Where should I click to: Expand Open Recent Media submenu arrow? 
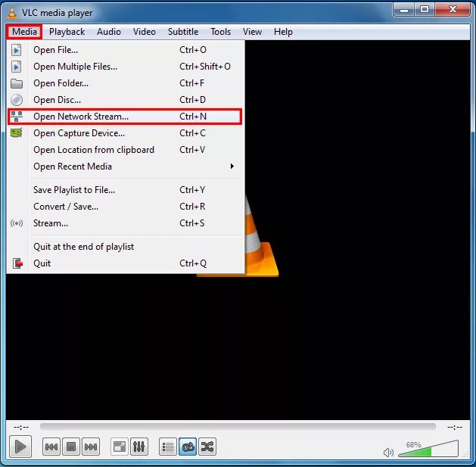[x=232, y=166]
